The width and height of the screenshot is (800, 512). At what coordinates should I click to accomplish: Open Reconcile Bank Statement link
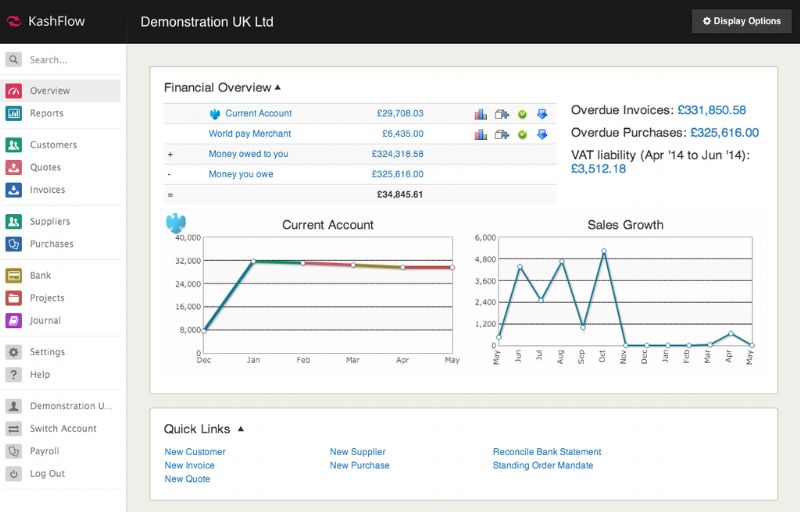[x=547, y=451]
